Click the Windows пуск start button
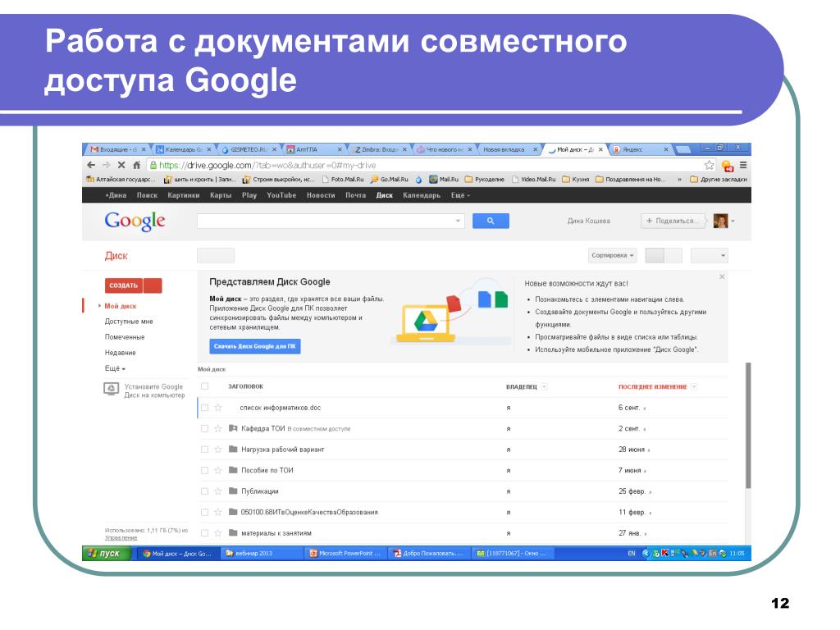840x630 pixels. (106, 554)
